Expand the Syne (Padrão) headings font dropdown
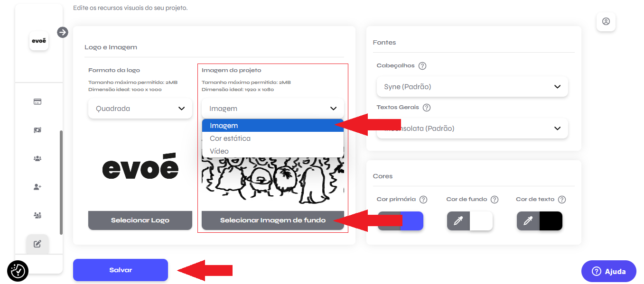 (x=472, y=87)
